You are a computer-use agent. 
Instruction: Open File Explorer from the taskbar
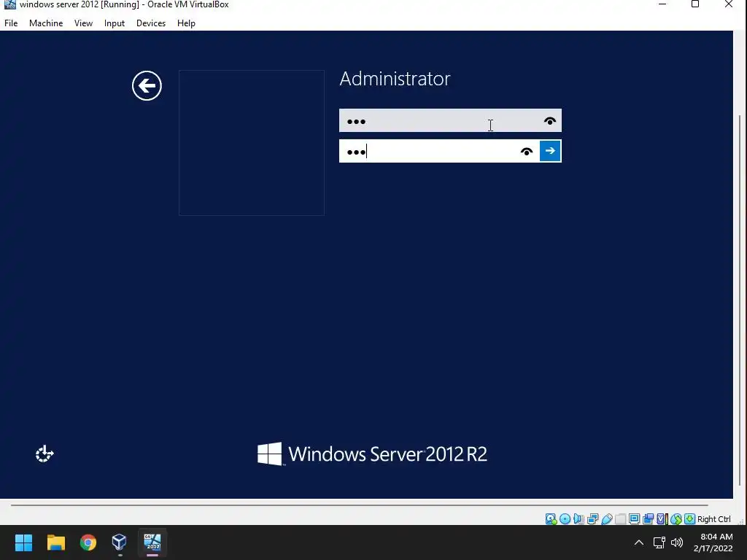tap(56, 542)
